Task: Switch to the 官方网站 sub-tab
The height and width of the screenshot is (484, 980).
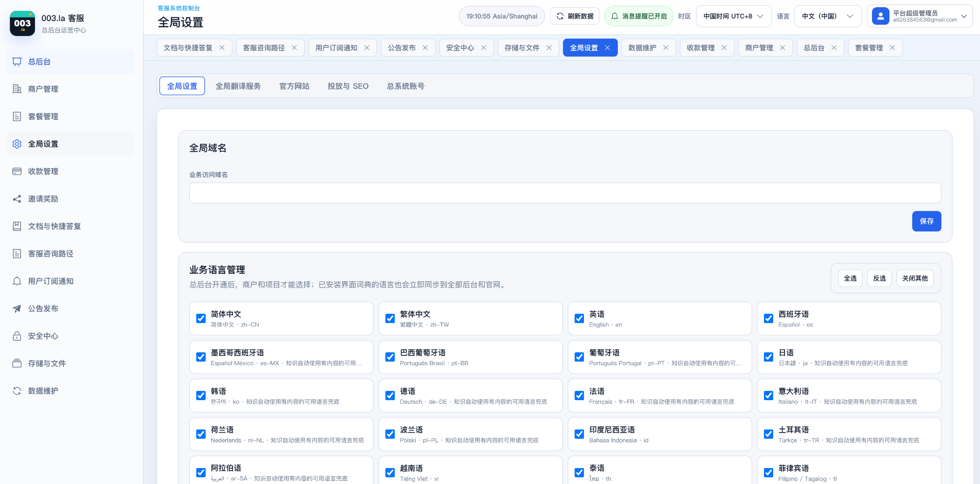Action: [x=294, y=86]
